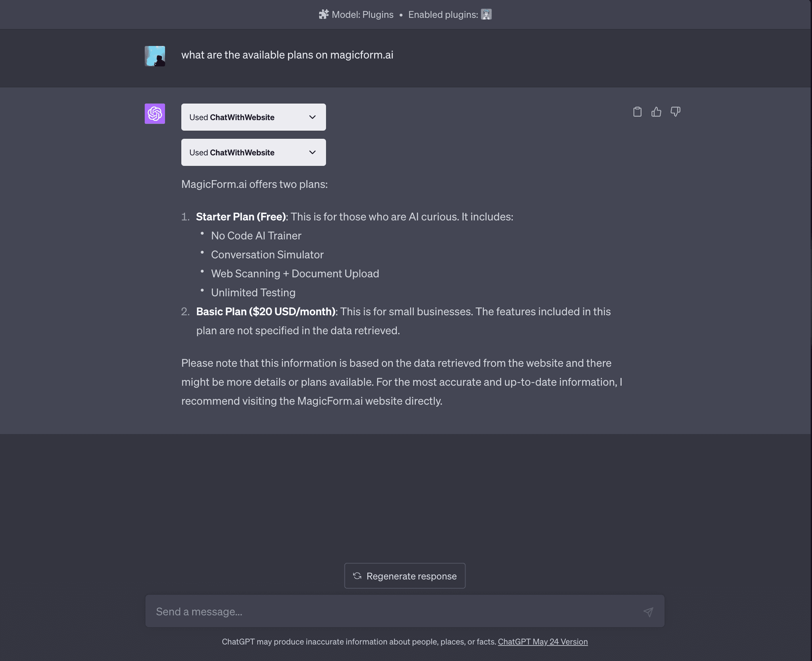Expand the second Used ChatWithWebsite dropdown
This screenshot has height=661, width=812.
pyautogui.click(x=253, y=153)
